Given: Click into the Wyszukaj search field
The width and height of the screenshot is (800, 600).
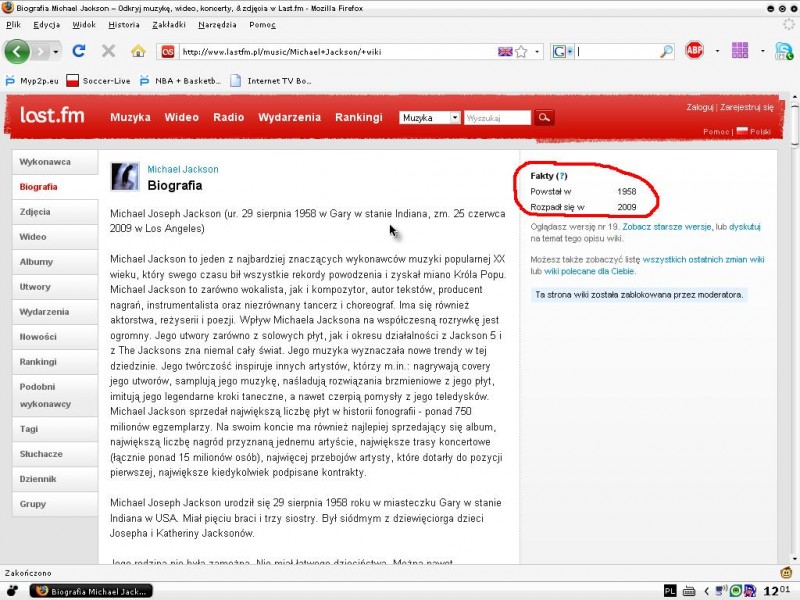Looking at the screenshot, I should click(x=497, y=117).
